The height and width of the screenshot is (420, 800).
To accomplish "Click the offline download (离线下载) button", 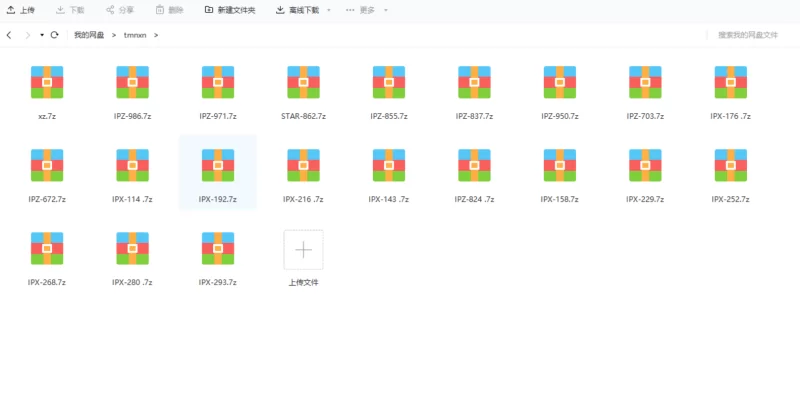I will point(297,10).
